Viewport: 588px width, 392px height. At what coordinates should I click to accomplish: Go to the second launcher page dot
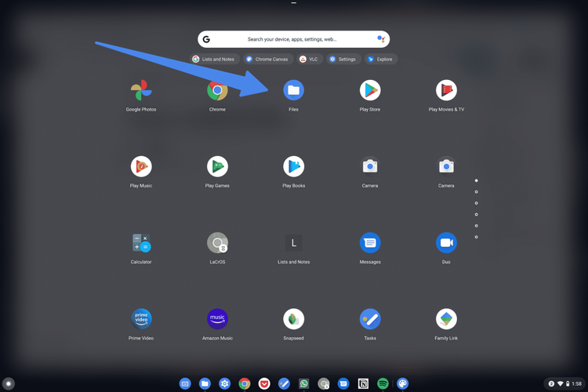pos(476,191)
